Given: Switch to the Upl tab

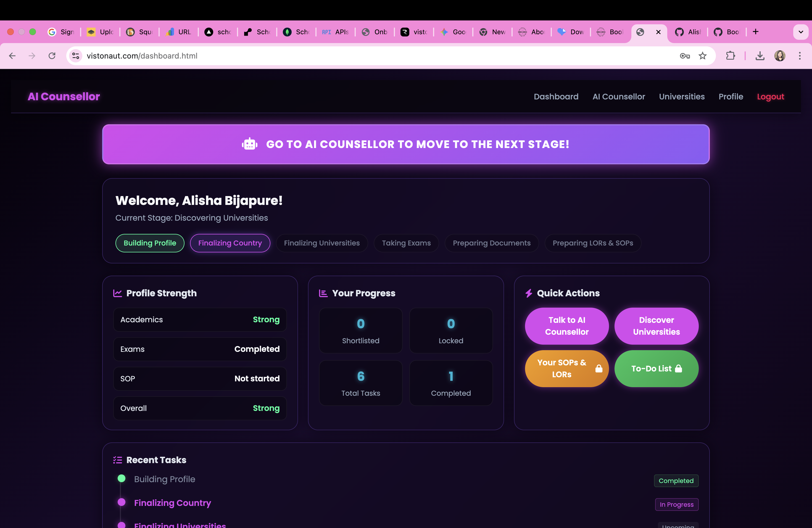Looking at the screenshot, I should pyautogui.click(x=101, y=32).
